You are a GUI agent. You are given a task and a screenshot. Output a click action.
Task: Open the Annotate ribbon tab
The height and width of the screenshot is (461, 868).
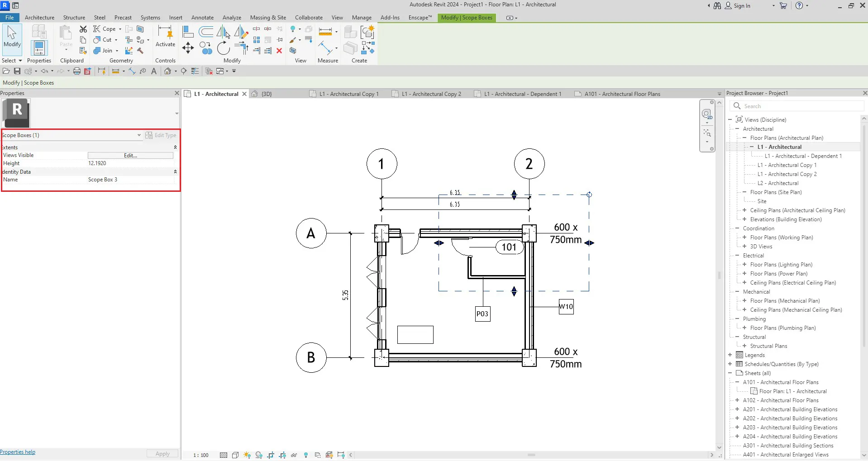[x=202, y=18]
